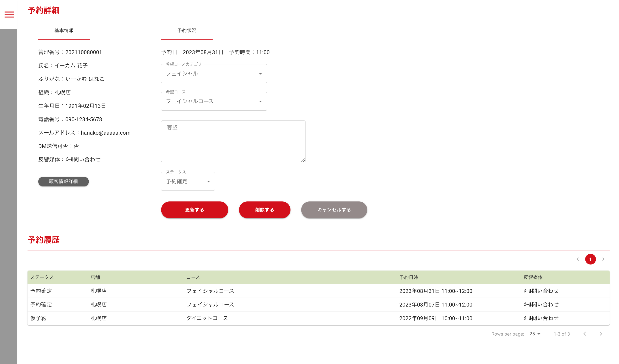Select the ダイエットコース history row
This screenshot has height=364, width=619.
pos(207,318)
